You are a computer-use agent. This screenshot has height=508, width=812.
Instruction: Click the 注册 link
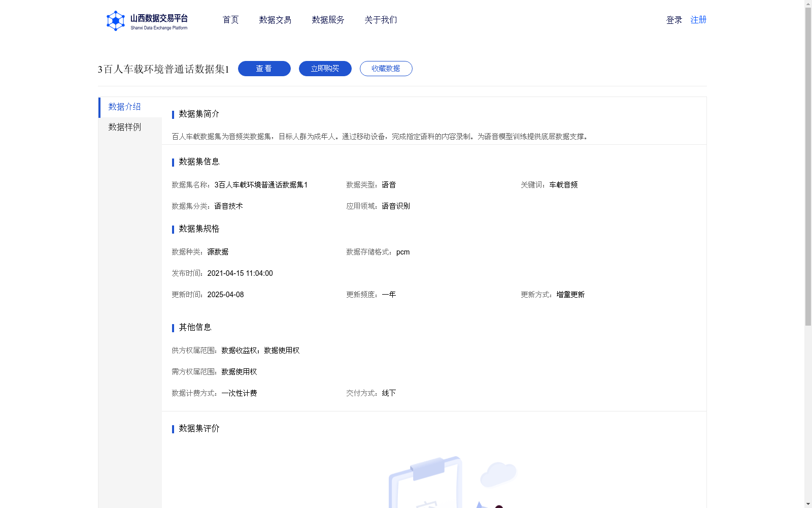698,20
